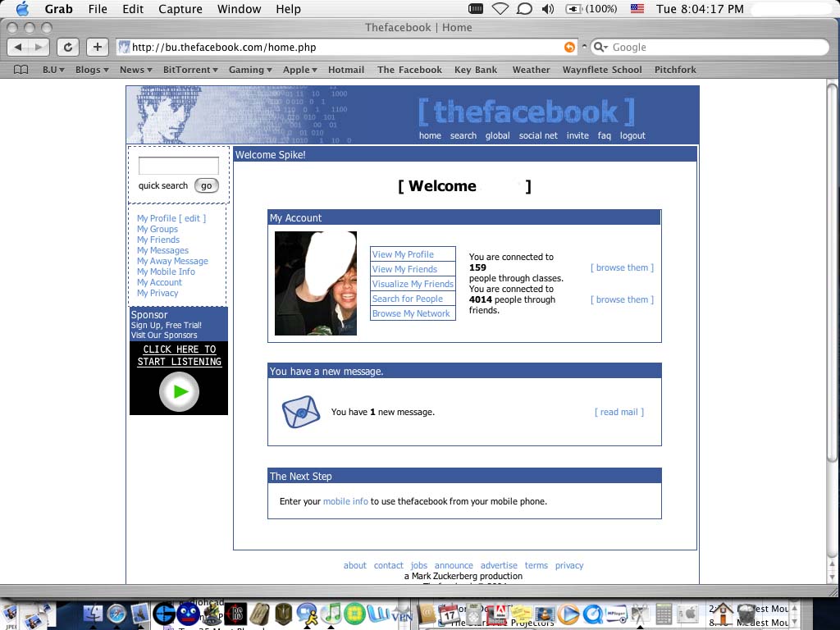This screenshot has height=630, width=840.
Task: Expand the BitTorrent bookmarks folder
Action: click(x=189, y=70)
